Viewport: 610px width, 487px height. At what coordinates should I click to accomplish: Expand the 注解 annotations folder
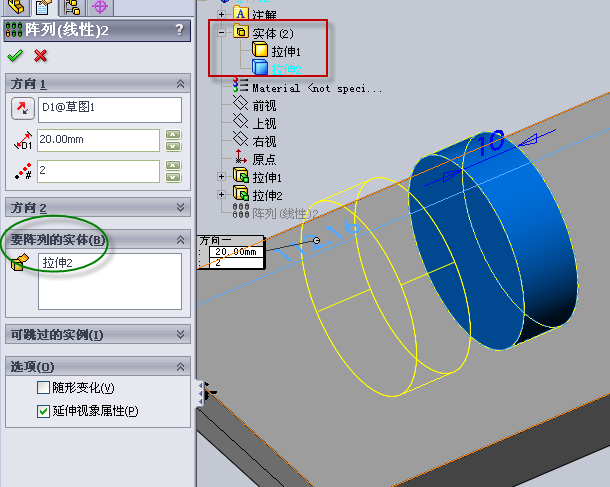click(221, 15)
